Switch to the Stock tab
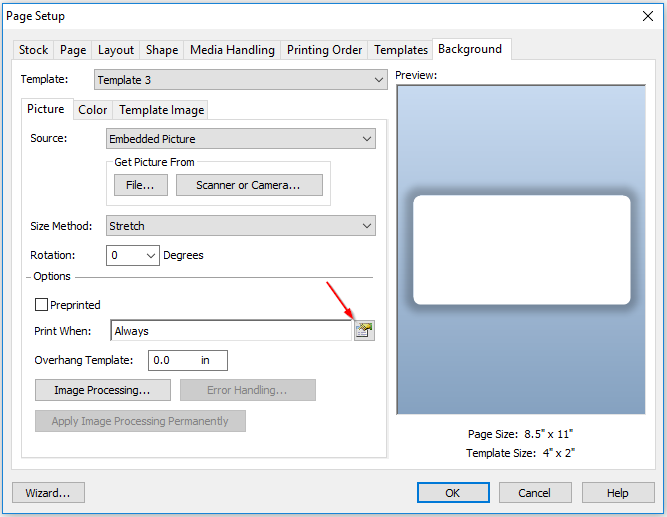 [x=33, y=50]
